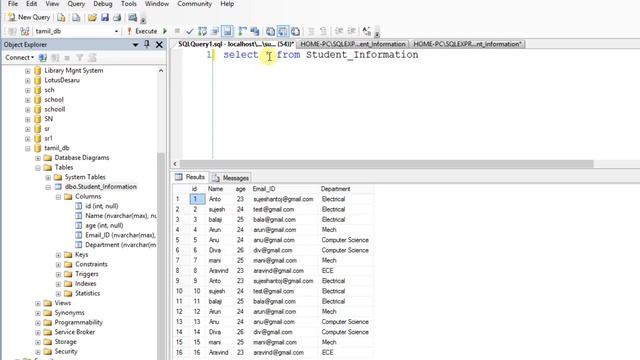
Task: Uncomment the selected lines
Action: point(323,31)
